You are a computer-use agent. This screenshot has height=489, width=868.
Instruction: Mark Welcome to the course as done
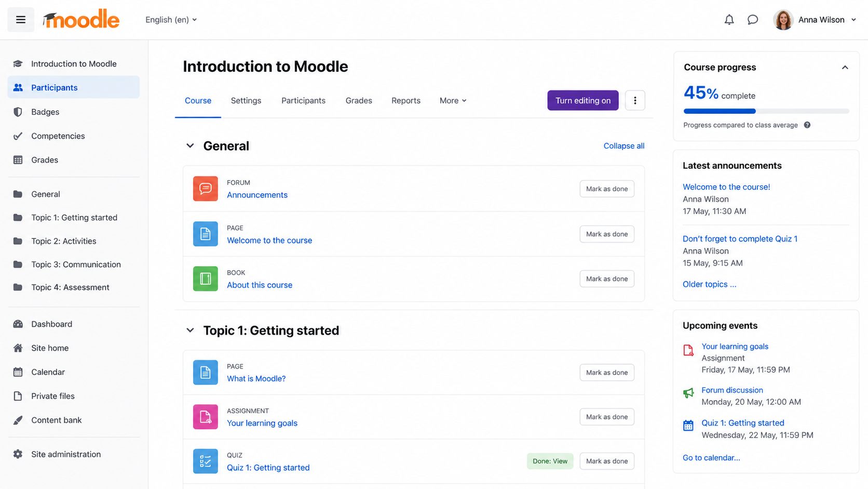(607, 234)
